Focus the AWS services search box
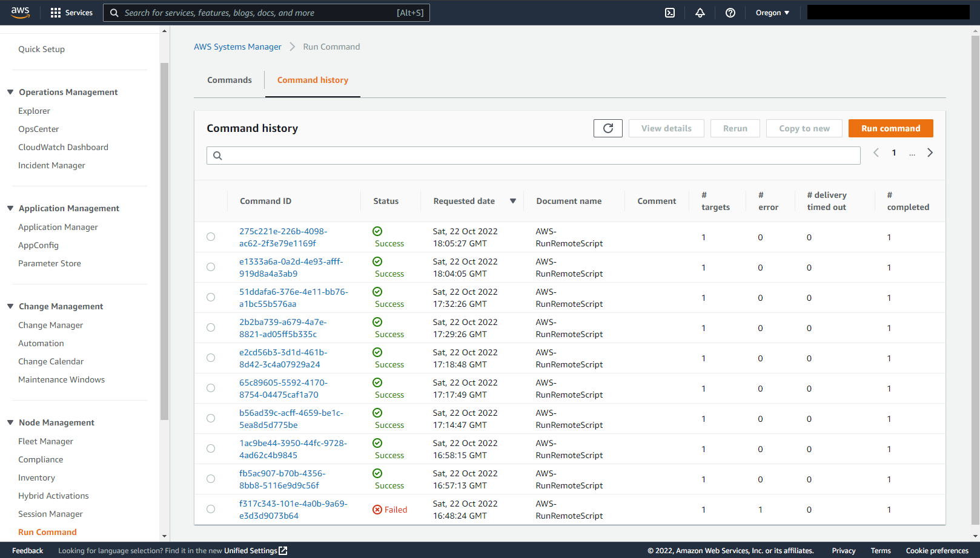 267,13
